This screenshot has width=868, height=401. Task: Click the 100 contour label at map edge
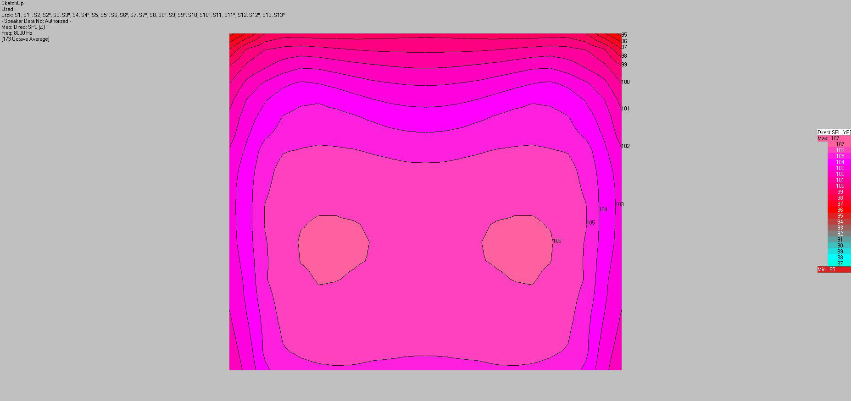(x=625, y=82)
